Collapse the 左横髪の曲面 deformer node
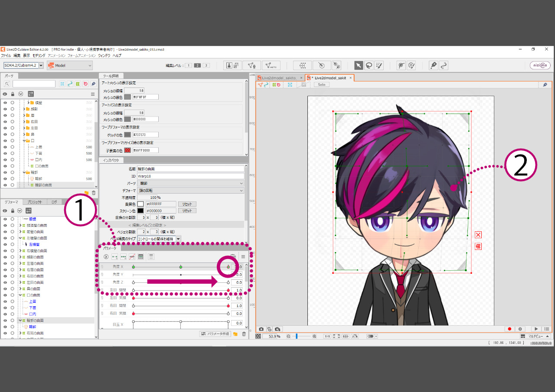The image size is (555, 392). [x=20, y=238]
